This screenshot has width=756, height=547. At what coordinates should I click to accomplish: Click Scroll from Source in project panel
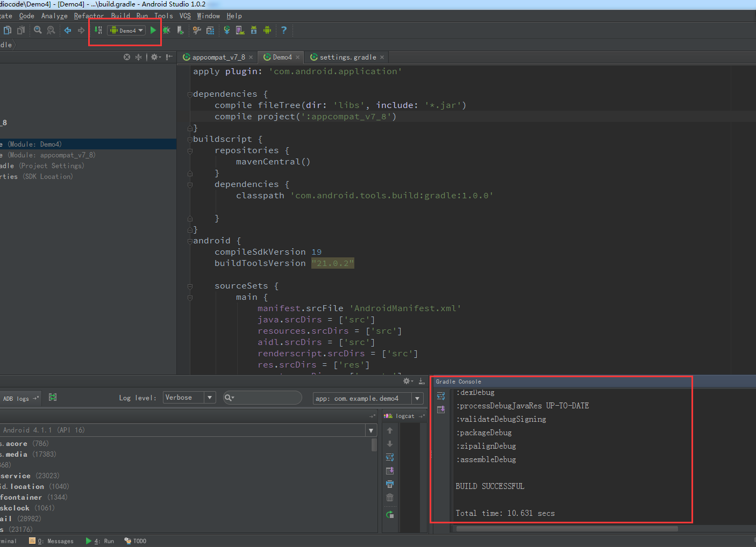127,57
